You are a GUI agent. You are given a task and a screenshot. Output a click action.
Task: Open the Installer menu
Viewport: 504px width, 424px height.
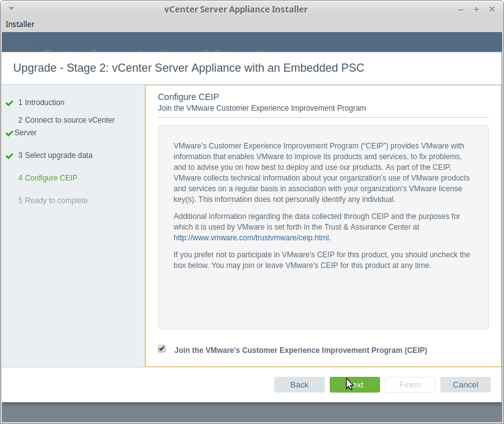(20, 24)
